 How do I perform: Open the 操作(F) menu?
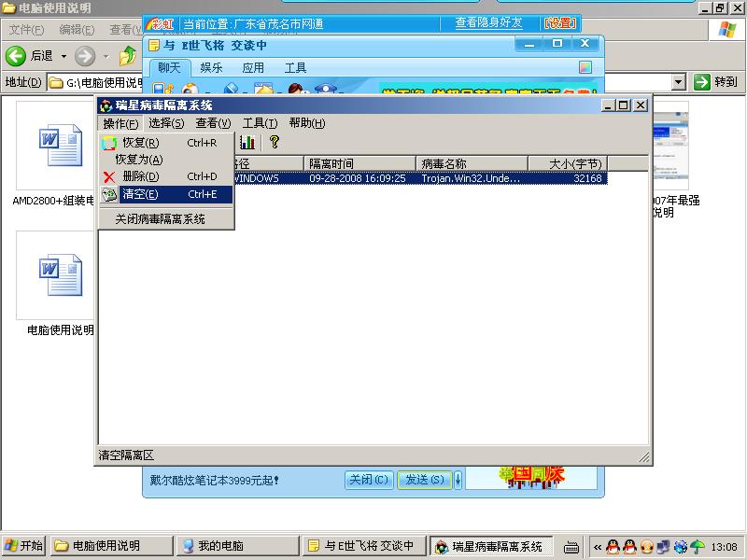pyautogui.click(x=120, y=123)
